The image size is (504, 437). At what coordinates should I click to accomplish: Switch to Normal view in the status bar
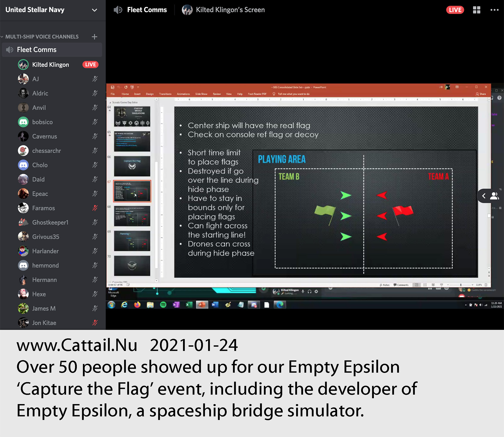click(417, 285)
